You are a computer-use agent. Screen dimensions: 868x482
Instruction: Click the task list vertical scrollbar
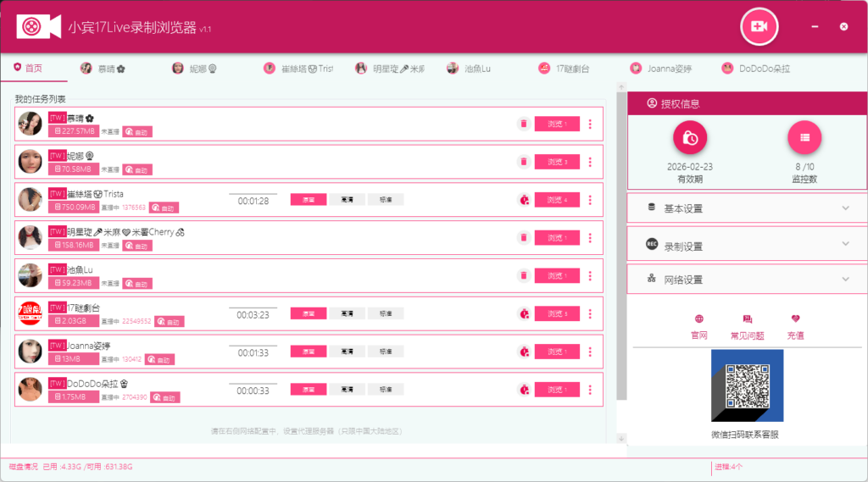pos(621,246)
